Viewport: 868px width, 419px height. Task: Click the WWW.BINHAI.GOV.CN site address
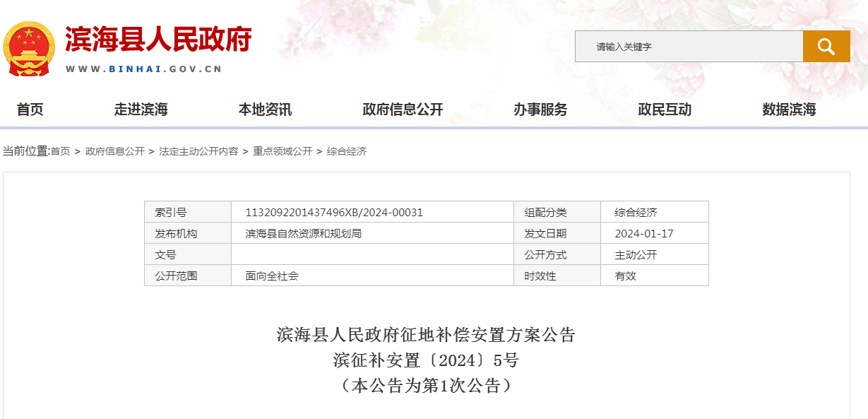point(144,69)
